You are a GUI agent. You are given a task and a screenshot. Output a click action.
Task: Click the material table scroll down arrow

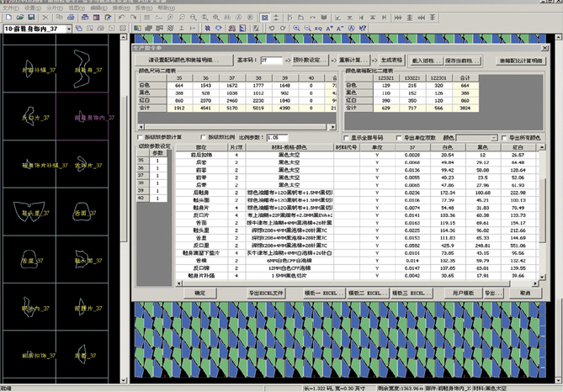click(x=542, y=277)
